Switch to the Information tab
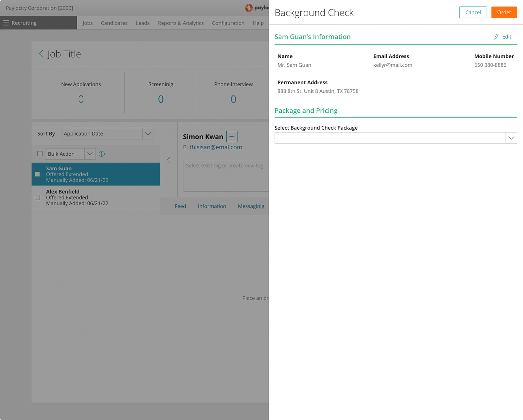 [212, 206]
